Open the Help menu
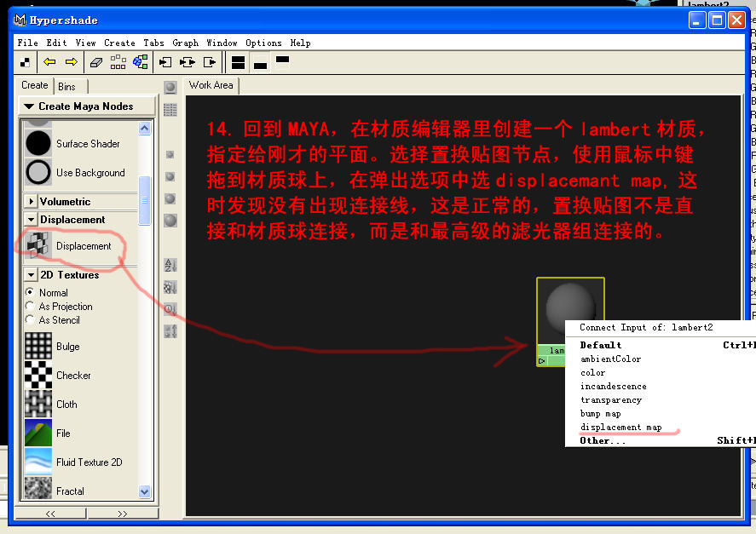 [x=300, y=43]
